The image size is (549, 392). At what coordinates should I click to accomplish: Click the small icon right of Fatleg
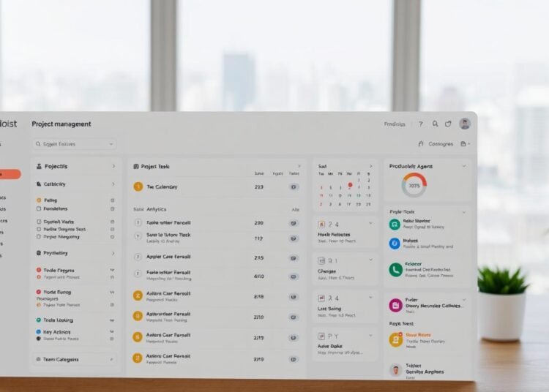[113, 200]
